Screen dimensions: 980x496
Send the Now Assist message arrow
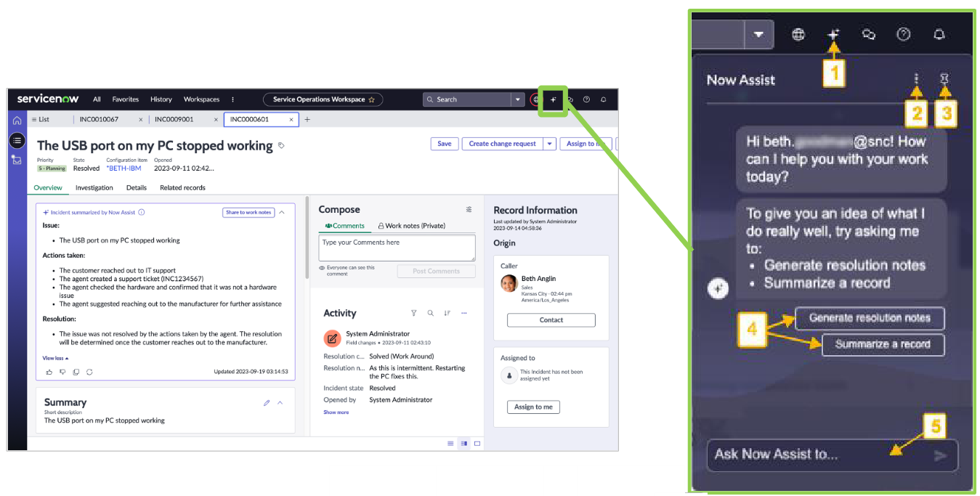[x=941, y=456]
